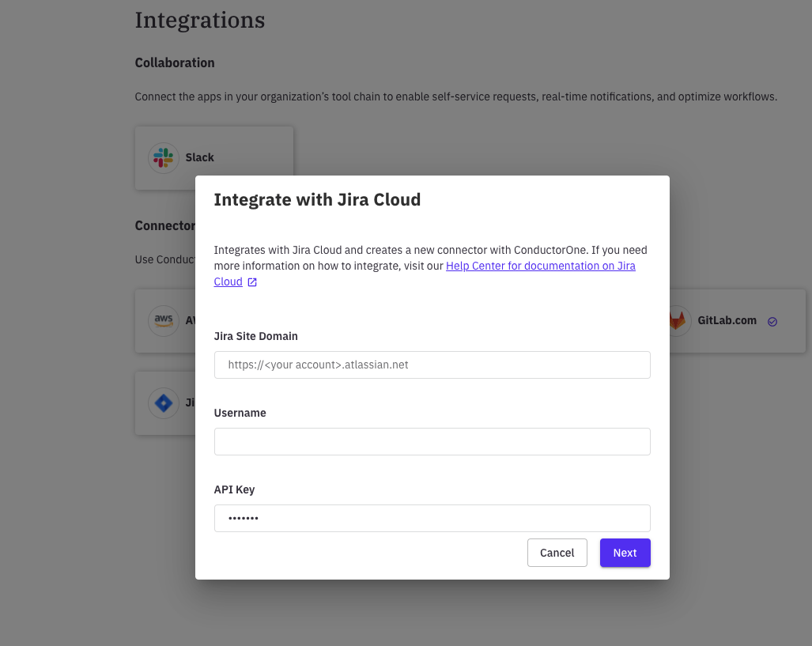Viewport: 812px width, 646px height.
Task: Click the Jira diamond logo icon
Action: (x=164, y=403)
